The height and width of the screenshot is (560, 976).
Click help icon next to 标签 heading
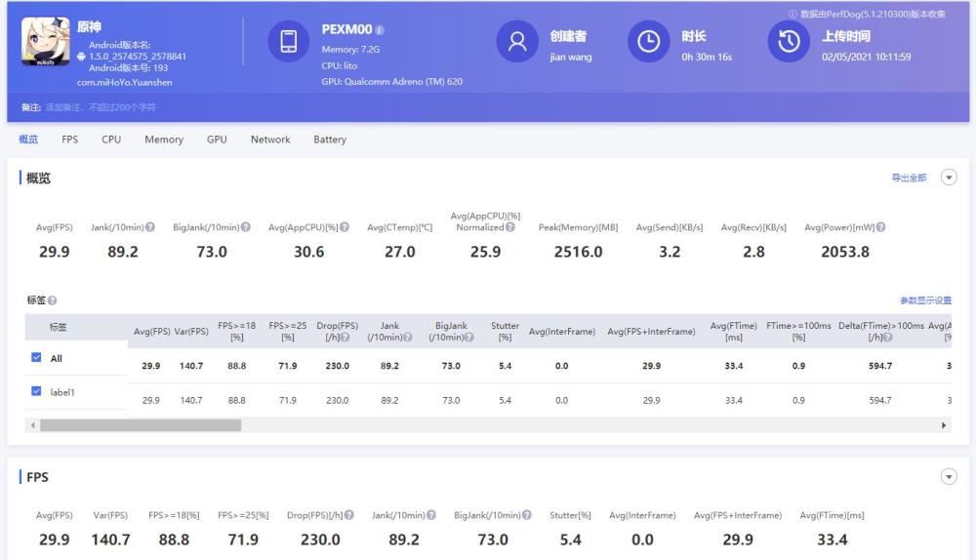(52, 300)
